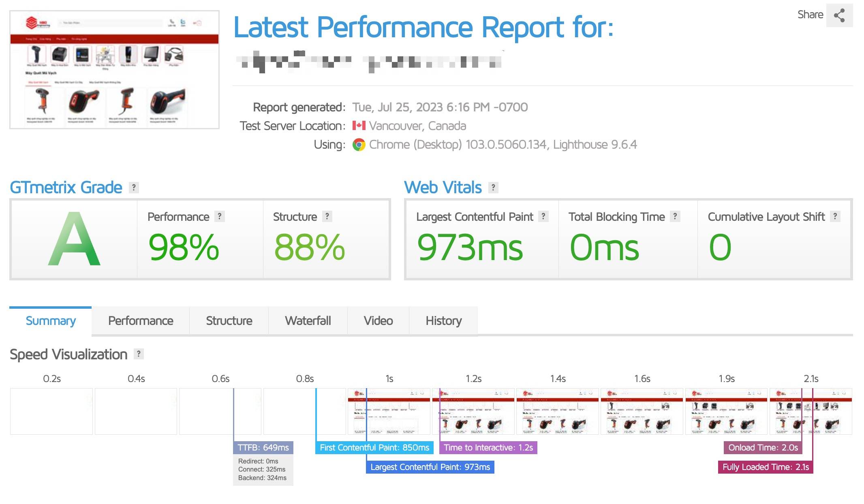The height and width of the screenshot is (504, 864).
Task: Open help icon beside Performance score
Action: [x=220, y=216]
